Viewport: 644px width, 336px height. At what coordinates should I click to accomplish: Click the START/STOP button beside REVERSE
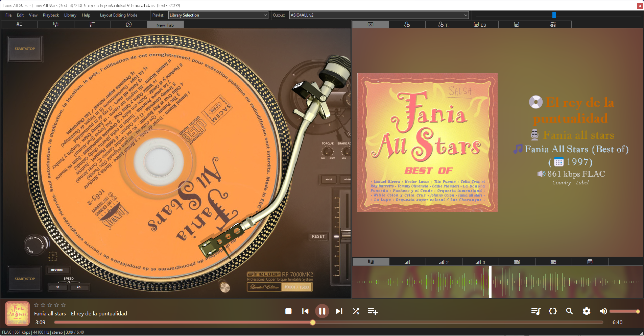pos(25,279)
